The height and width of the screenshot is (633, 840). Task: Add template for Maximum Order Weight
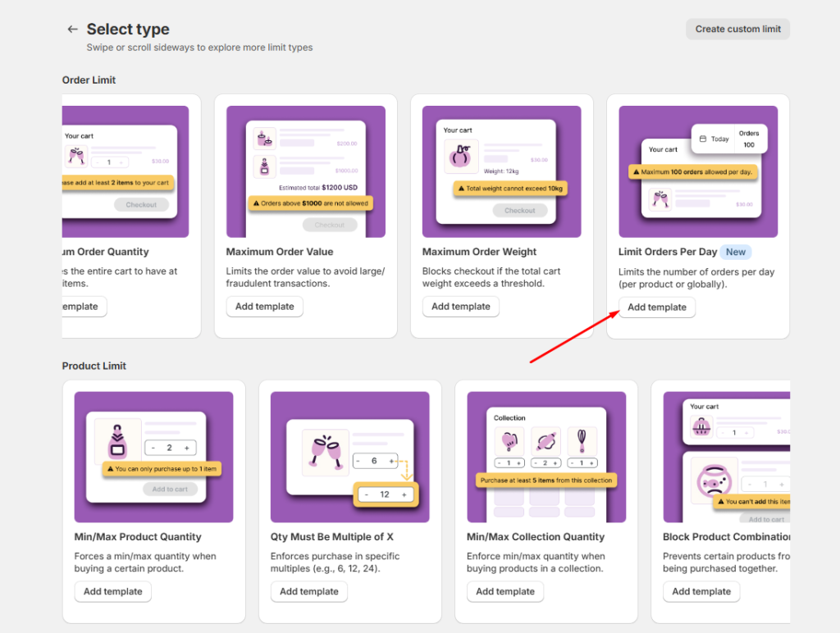460,307
